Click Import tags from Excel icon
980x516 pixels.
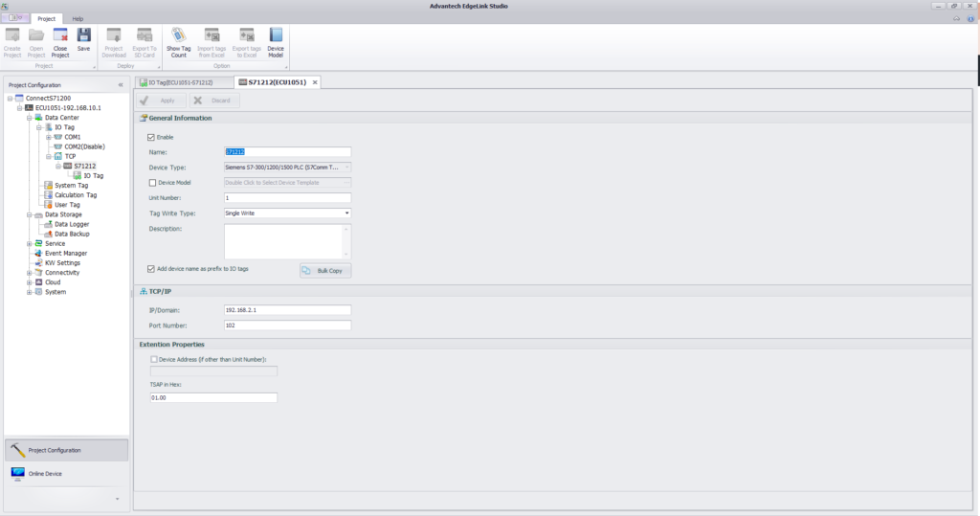212,43
